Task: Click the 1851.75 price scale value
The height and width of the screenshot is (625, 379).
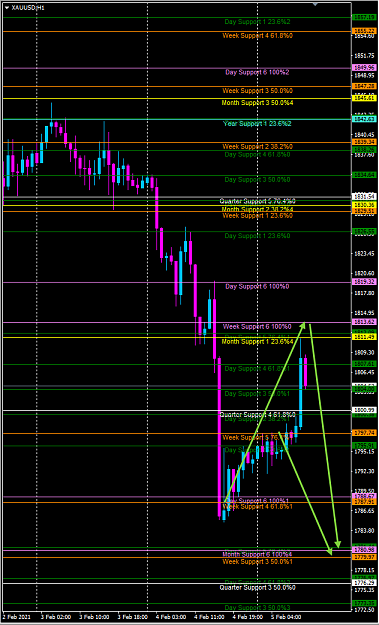Action: [363, 55]
